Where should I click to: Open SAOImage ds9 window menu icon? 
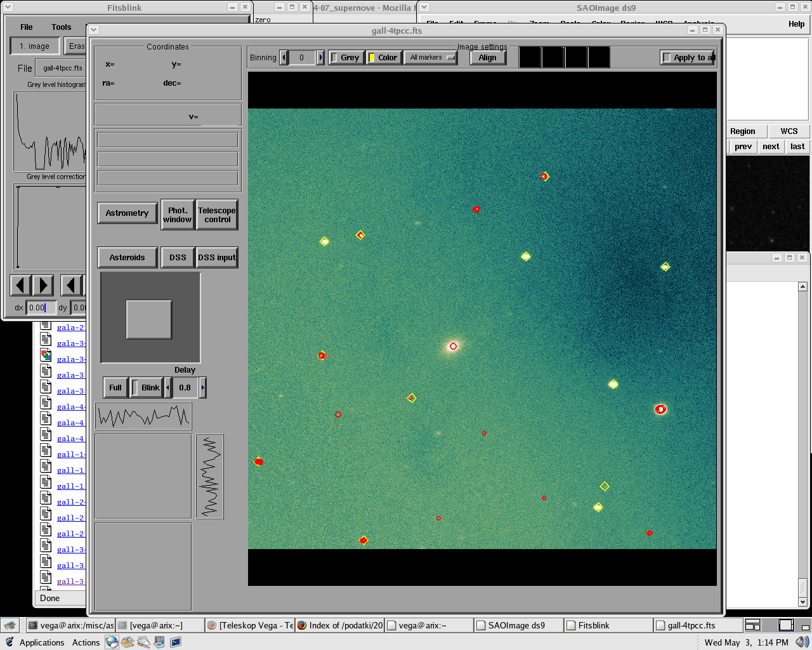pyautogui.click(x=424, y=7)
